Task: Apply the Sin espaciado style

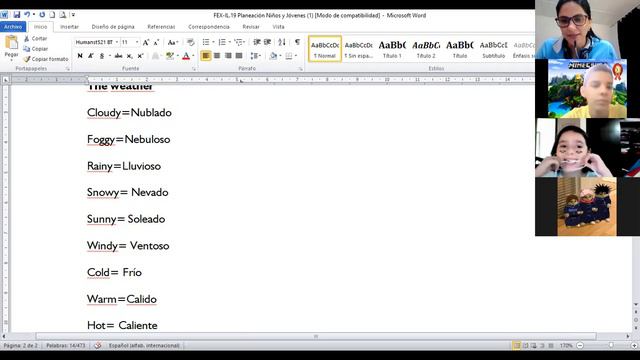Action: click(359, 49)
